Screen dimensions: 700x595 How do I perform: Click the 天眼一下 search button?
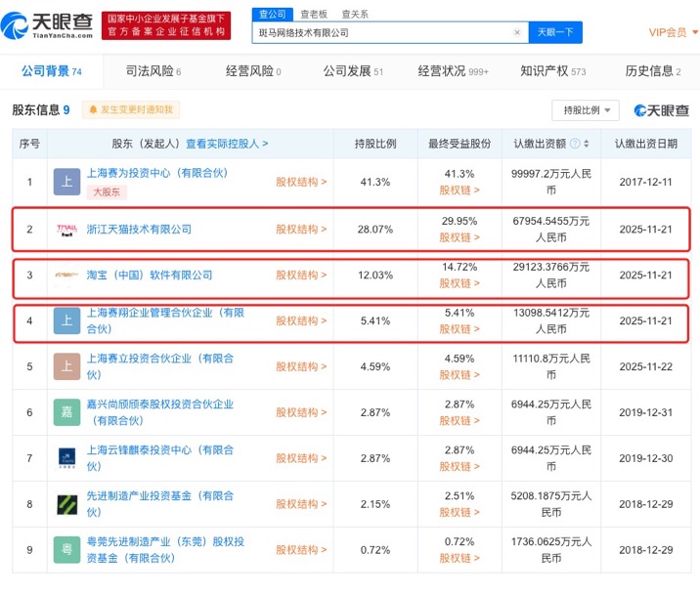[x=556, y=33]
